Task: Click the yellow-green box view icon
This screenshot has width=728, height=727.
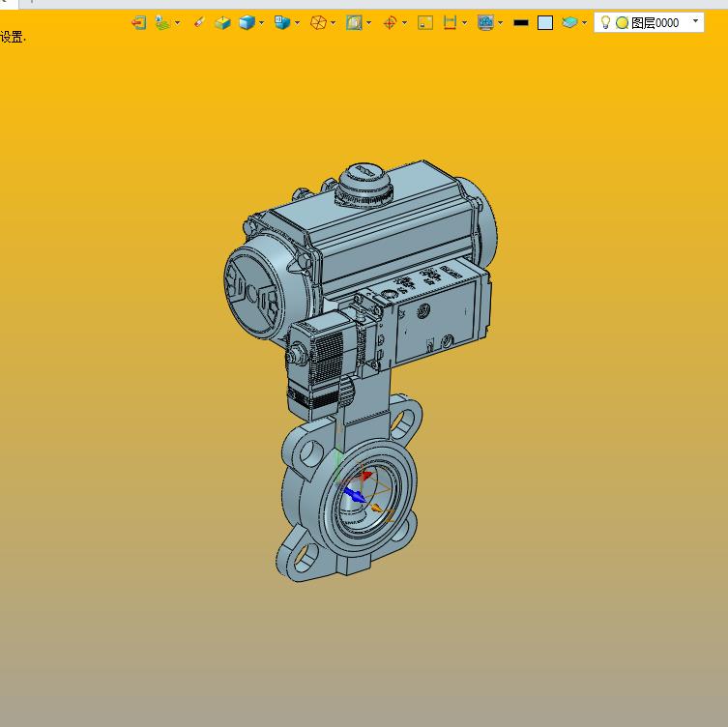Action: 222,22
